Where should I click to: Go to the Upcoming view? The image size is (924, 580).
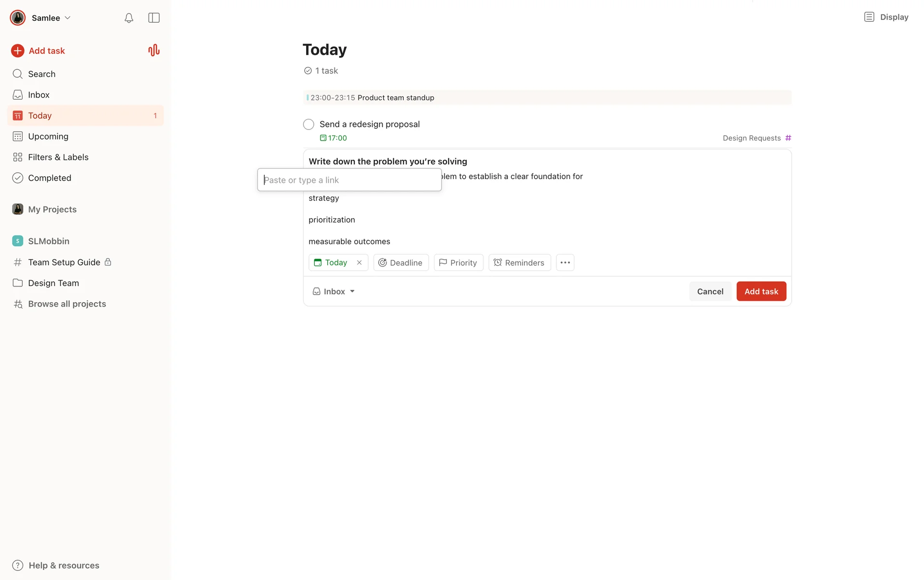[x=48, y=136]
